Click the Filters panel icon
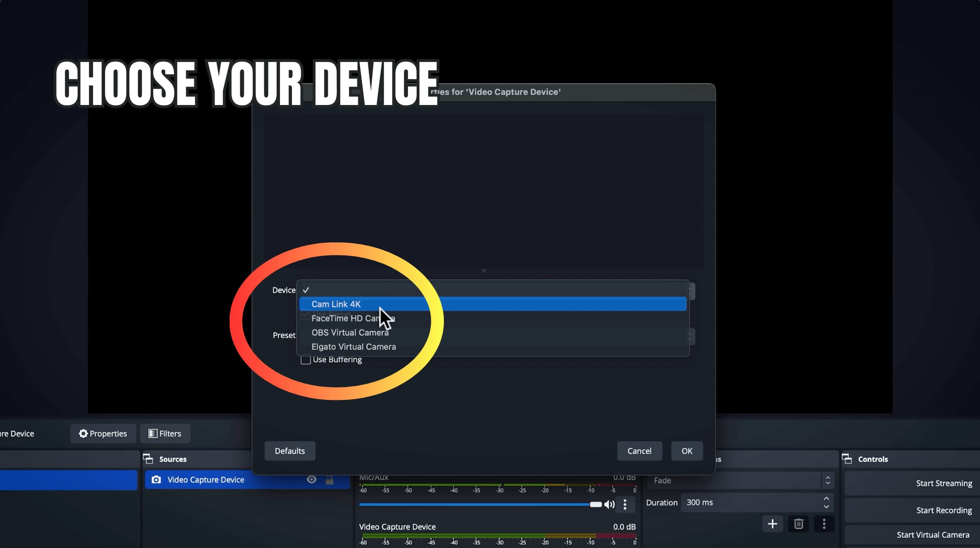 pos(152,433)
